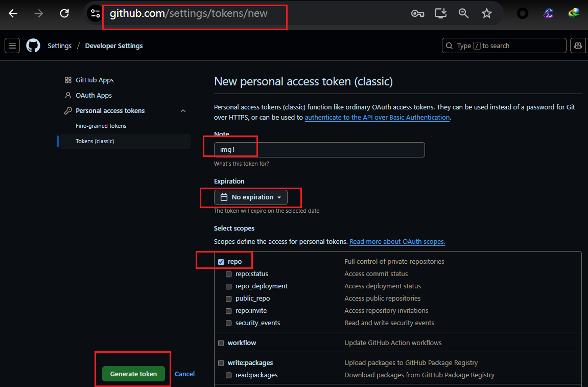Click 'Update GitHub Action workflows' description
This screenshot has width=588, height=387.
pyautogui.click(x=393, y=343)
